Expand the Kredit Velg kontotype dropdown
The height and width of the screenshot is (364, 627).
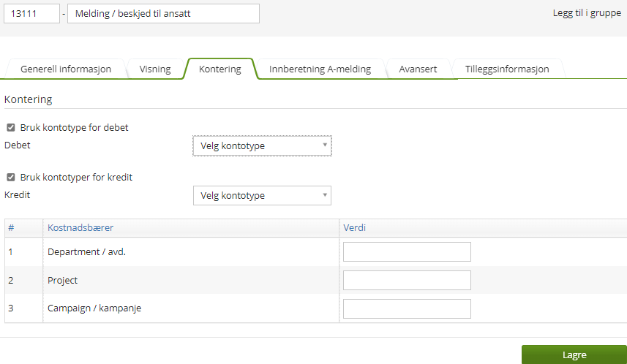[x=263, y=195]
